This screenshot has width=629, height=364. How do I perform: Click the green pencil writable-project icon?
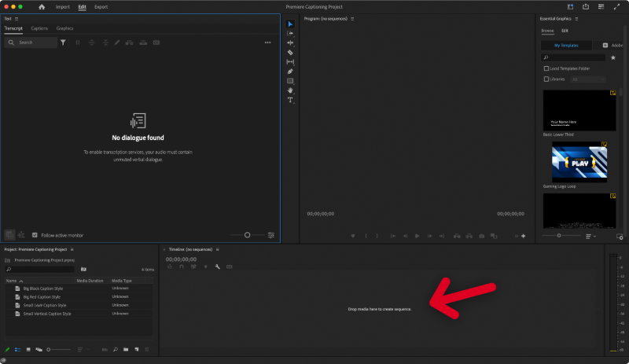7,350
